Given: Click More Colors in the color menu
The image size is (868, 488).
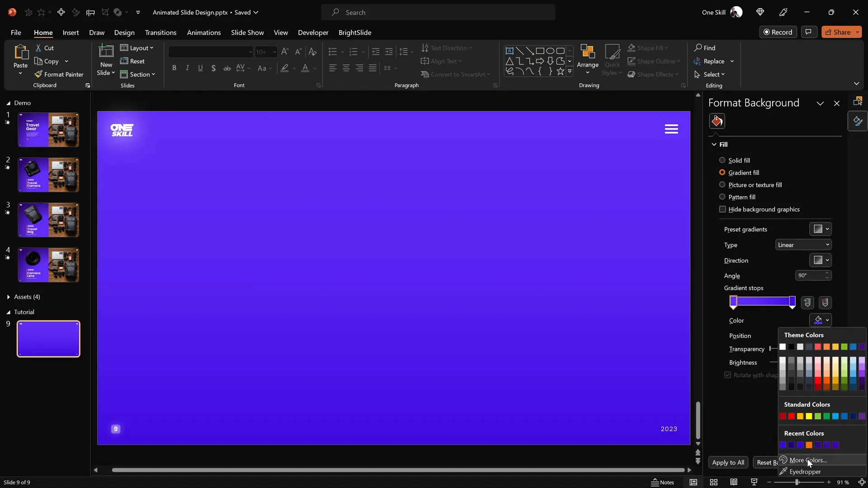Looking at the screenshot, I should tap(809, 460).
